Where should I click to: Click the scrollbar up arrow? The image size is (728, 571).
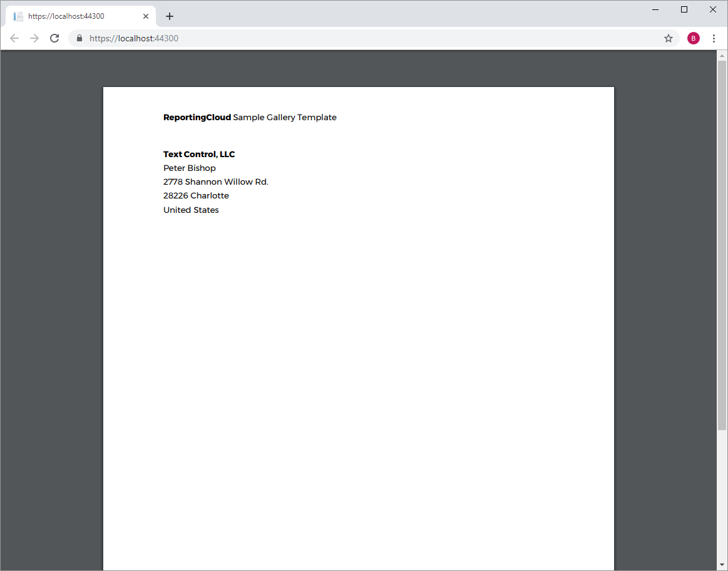click(722, 56)
